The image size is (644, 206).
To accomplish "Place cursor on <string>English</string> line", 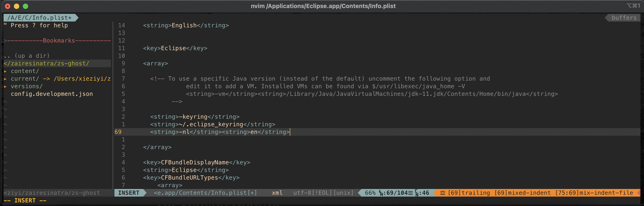I will click(x=186, y=25).
